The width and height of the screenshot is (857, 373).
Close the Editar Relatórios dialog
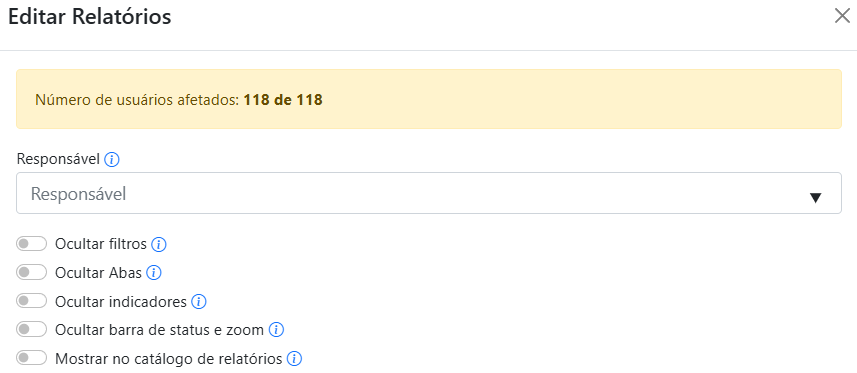pyautogui.click(x=842, y=16)
